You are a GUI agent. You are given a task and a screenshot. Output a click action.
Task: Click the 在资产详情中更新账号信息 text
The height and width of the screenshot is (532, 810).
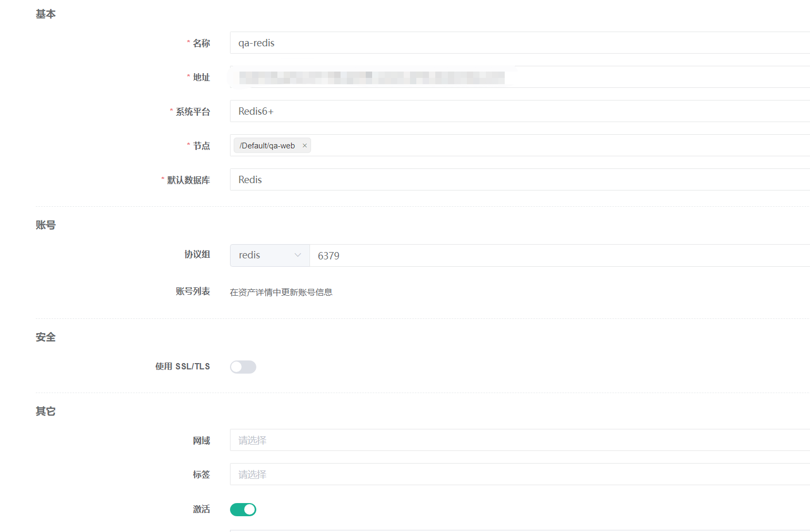[x=282, y=292]
